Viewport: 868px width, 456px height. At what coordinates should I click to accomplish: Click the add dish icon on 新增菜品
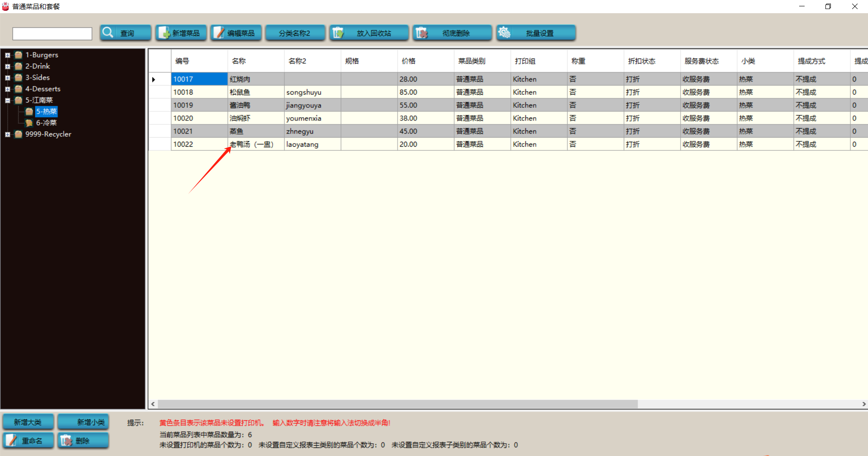tap(164, 33)
